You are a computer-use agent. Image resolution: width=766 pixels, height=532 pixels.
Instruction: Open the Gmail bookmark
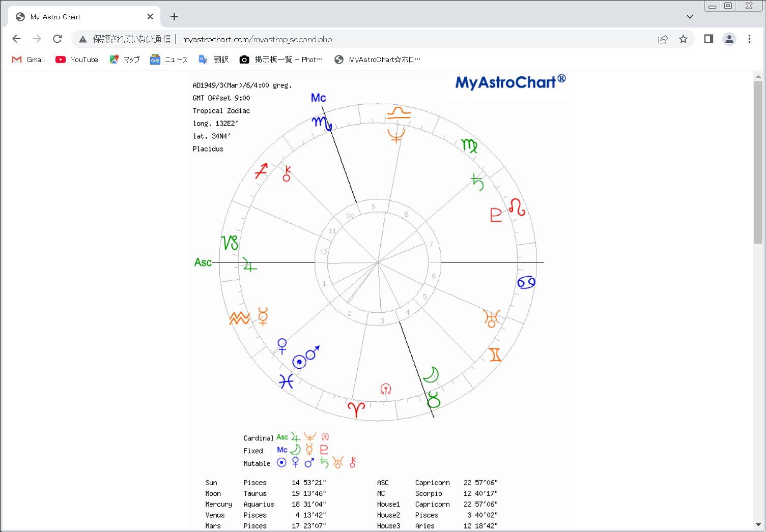tap(29, 60)
